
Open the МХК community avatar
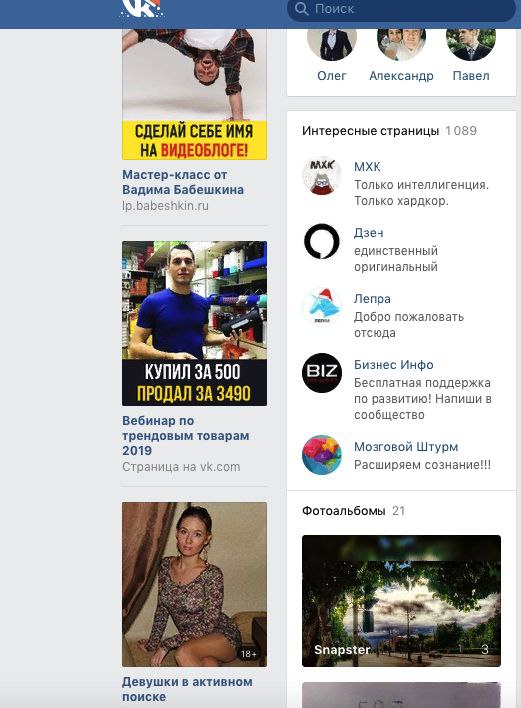pos(321,176)
